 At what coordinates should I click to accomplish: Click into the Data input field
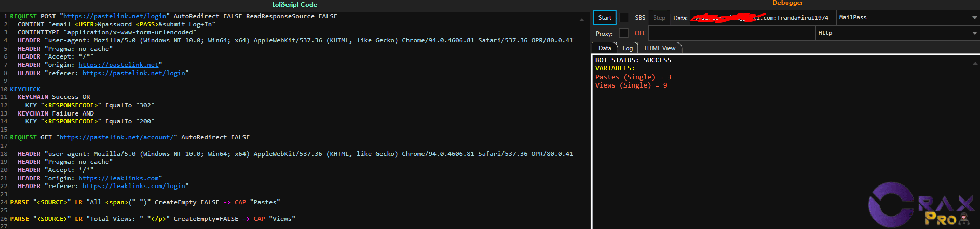pyautogui.click(x=762, y=18)
